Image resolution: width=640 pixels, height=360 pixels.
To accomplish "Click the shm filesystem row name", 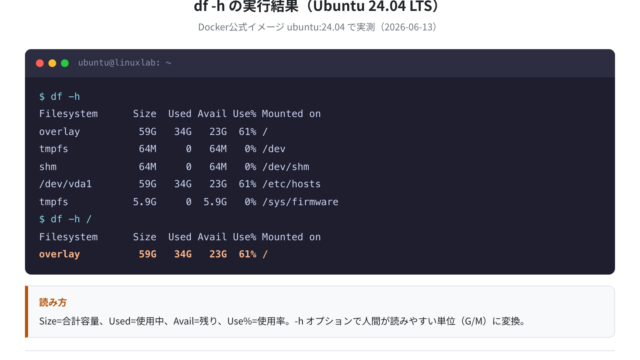I will pyautogui.click(x=48, y=167).
